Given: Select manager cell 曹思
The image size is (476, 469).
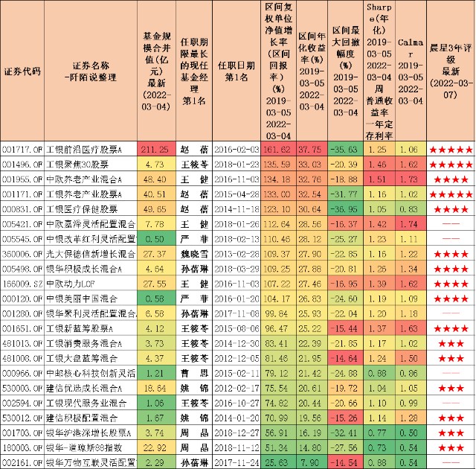Looking at the screenshot, I should (x=194, y=373).
